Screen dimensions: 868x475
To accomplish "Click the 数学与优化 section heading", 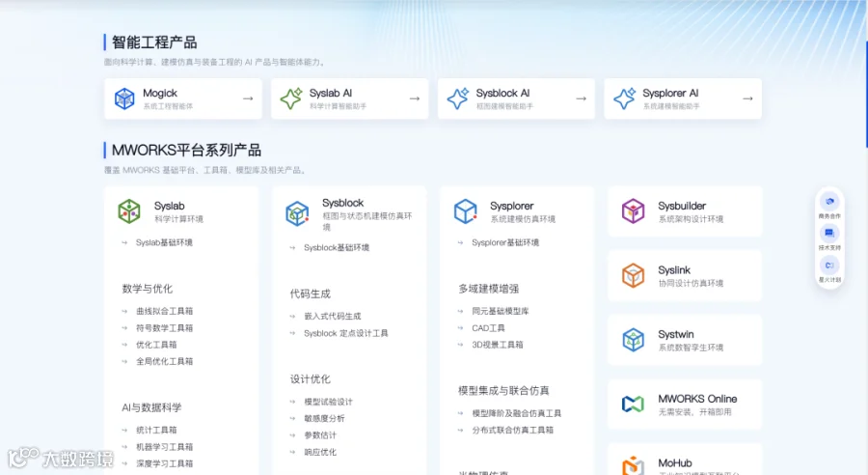I will coord(148,289).
